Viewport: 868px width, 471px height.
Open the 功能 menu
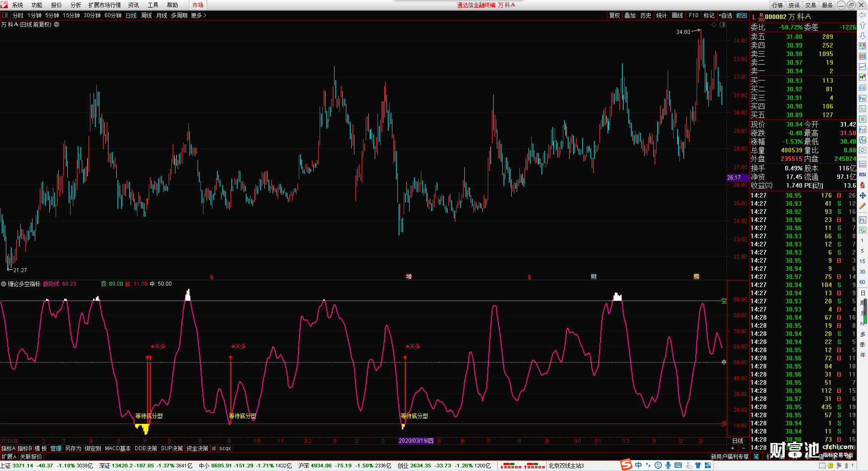pos(37,5)
